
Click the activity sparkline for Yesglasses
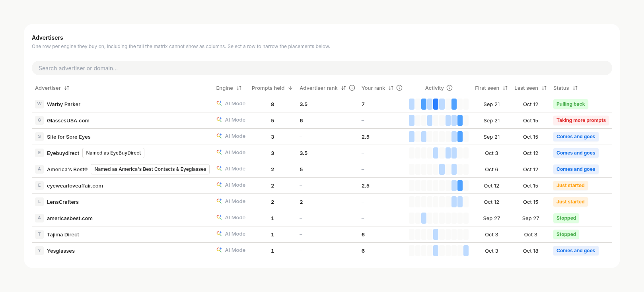point(439,251)
